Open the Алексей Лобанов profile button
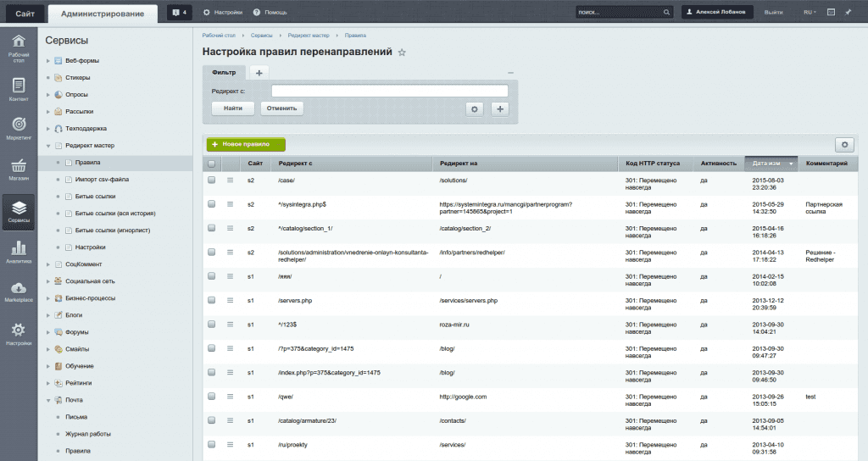This screenshot has width=868, height=461. [x=717, y=12]
